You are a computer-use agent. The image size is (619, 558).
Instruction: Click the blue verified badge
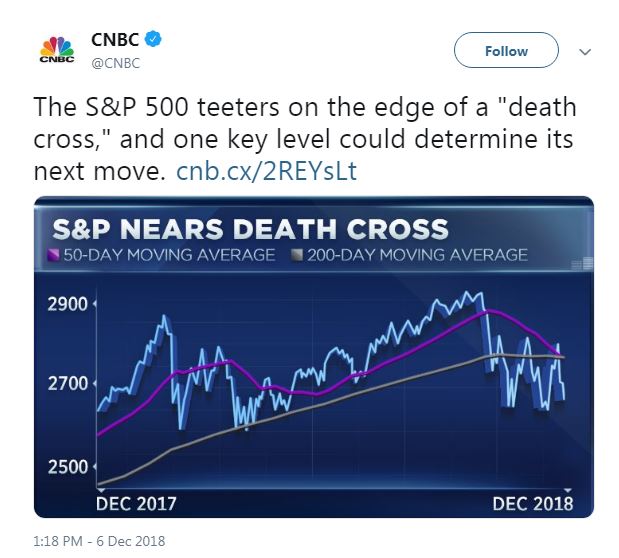tap(155, 41)
